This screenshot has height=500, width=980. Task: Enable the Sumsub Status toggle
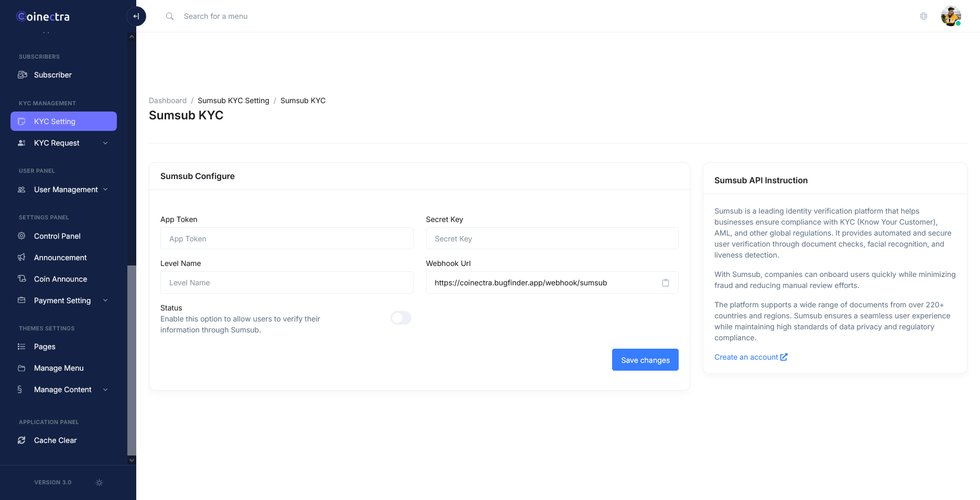(401, 318)
